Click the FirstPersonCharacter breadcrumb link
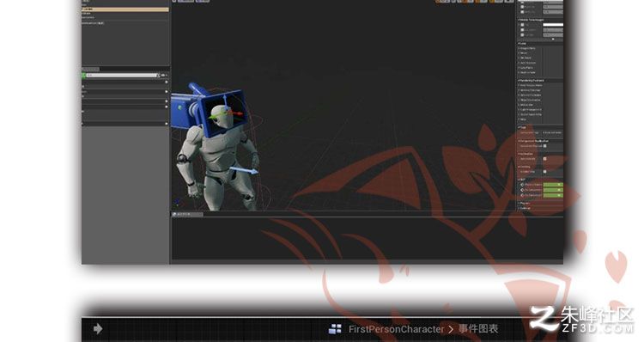 pos(396,329)
